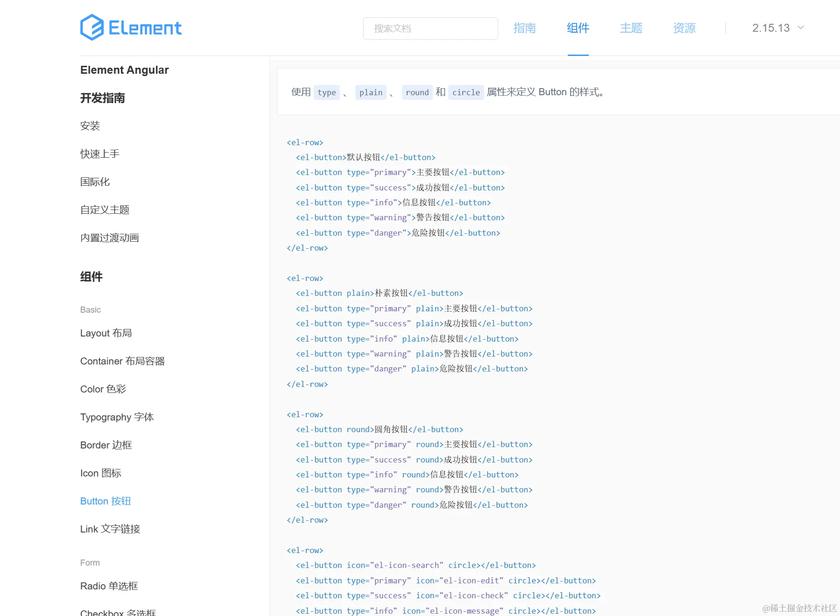Click the type="danger" plain code line
This screenshot has height=616, width=840.
(412, 369)
